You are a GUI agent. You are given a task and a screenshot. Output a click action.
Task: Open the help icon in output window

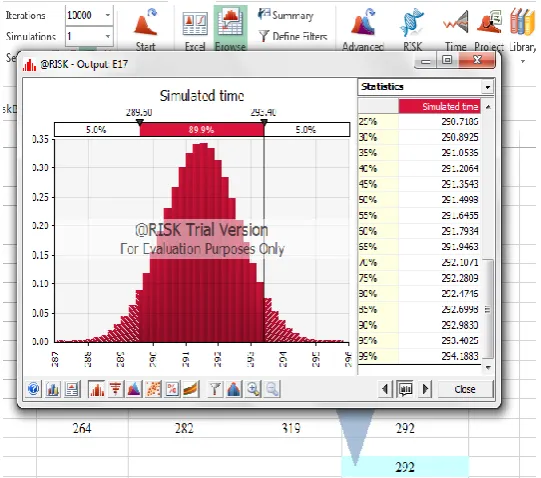[x=33, y=389]
